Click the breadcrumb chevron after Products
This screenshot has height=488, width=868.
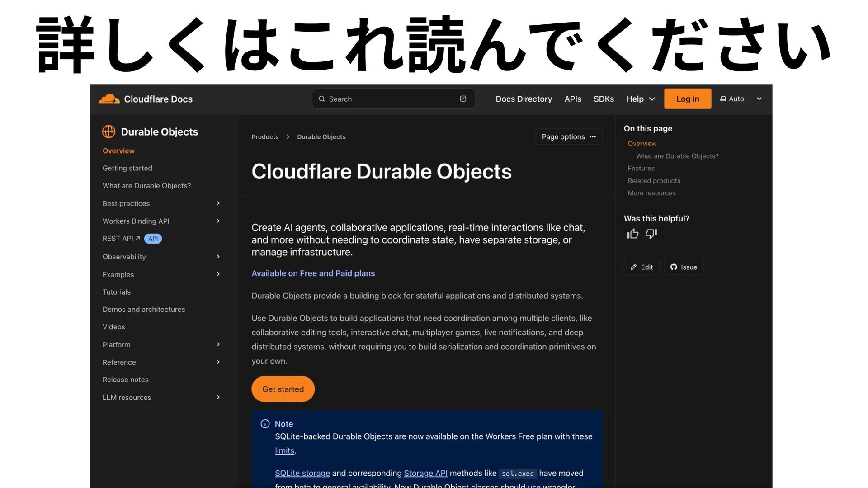point(288,137)
